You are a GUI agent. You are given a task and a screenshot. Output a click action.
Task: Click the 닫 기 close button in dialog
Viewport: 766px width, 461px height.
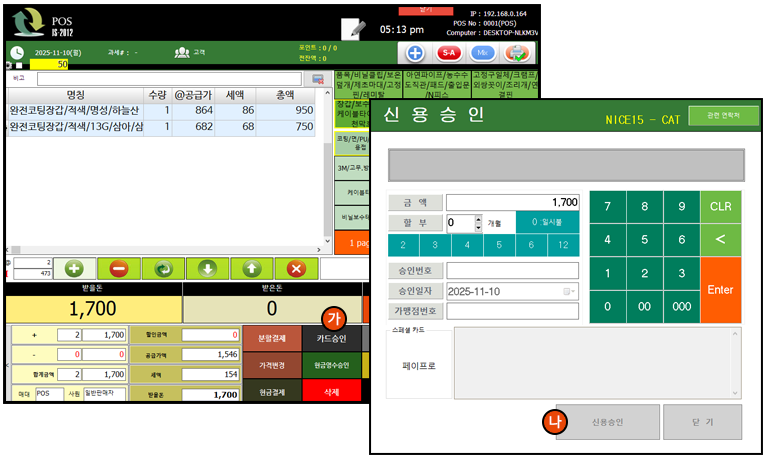tap(702, 422)
